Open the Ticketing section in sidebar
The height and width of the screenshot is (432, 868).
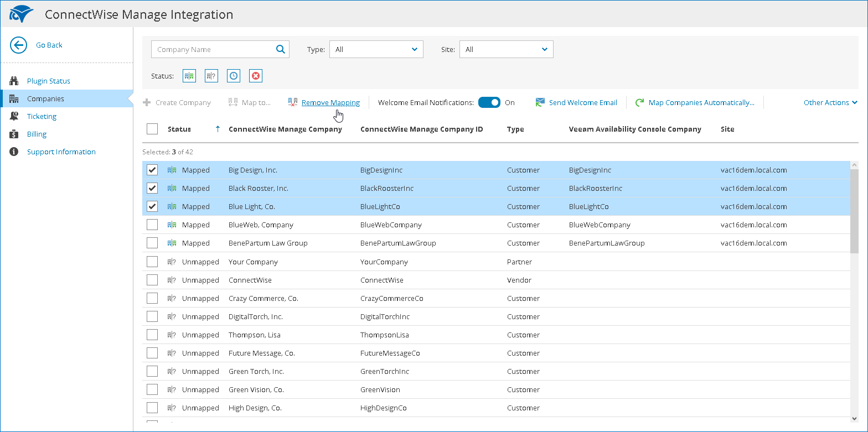point(42,116)
